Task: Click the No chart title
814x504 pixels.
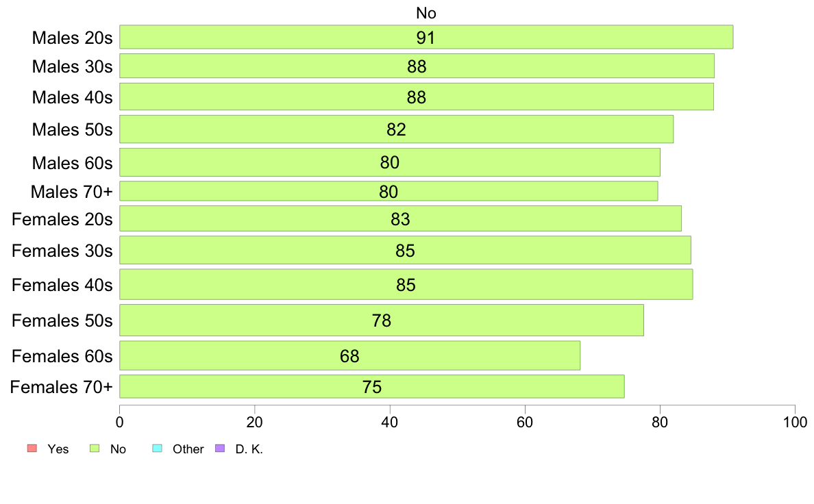Action: (426, 13)
